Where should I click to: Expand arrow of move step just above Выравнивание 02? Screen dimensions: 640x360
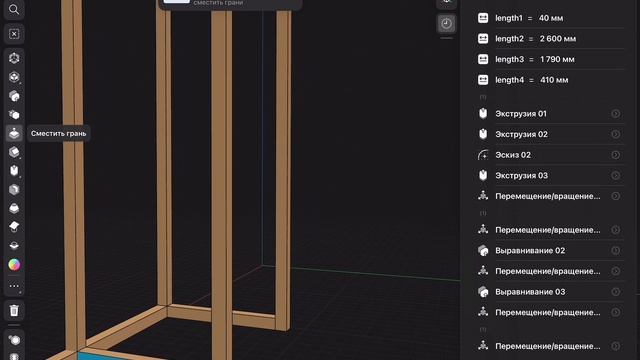(616, 230)
